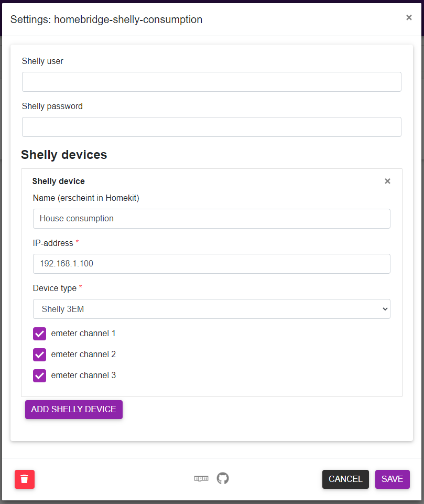This screenshot has width=424, height=504.
Task: Click the 'emeter channel 1' label
Action: point(83,334)
